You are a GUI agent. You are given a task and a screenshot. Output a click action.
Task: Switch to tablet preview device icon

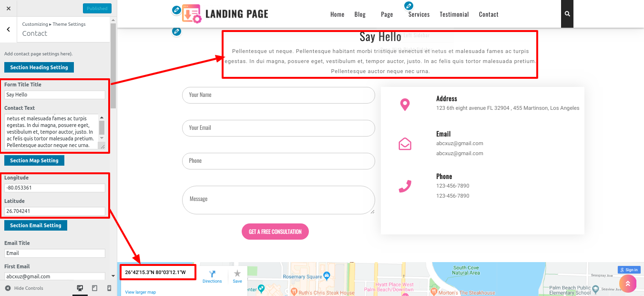[x=94, y=288]
